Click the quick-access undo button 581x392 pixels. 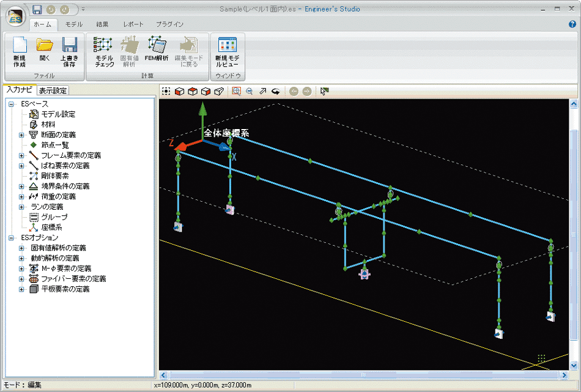click(x=51, y=10)
